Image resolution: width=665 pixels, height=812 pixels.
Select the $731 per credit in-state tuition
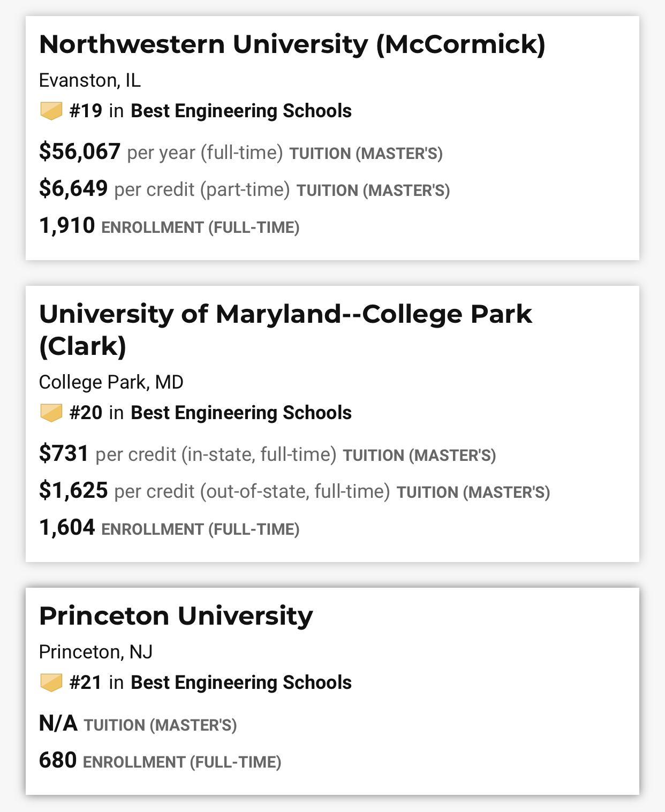[267, 454]
